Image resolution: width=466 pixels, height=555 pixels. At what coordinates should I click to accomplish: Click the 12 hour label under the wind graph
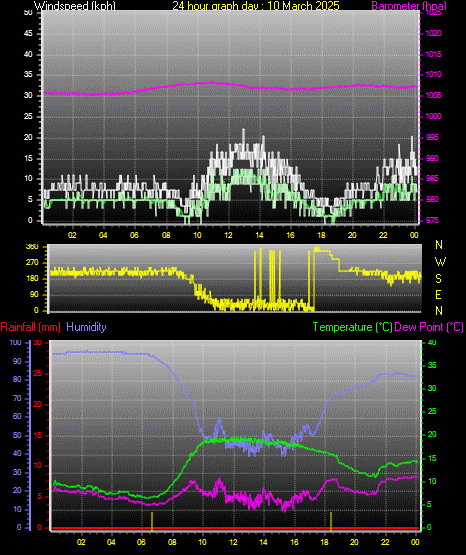point(228,235)
